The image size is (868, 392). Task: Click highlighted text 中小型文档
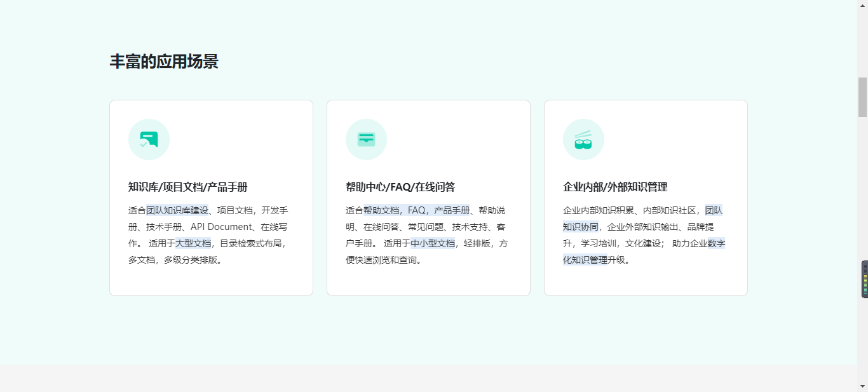click(x=433, y=243)
